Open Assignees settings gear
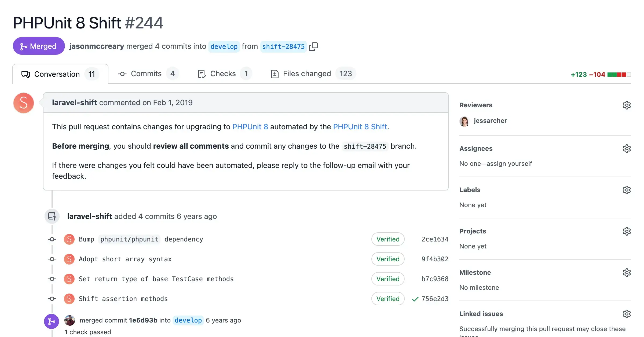This screenshot has width=644, height=337. coord(627,148)
